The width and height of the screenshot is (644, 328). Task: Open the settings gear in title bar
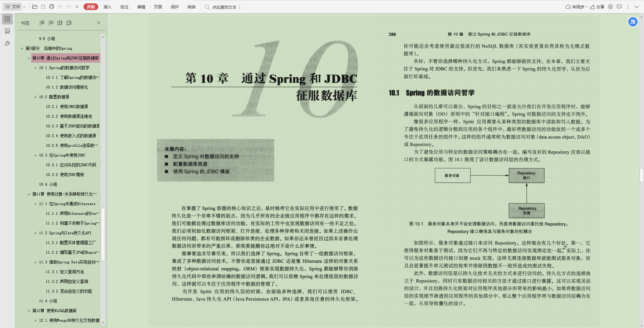[x=610, y=7]
